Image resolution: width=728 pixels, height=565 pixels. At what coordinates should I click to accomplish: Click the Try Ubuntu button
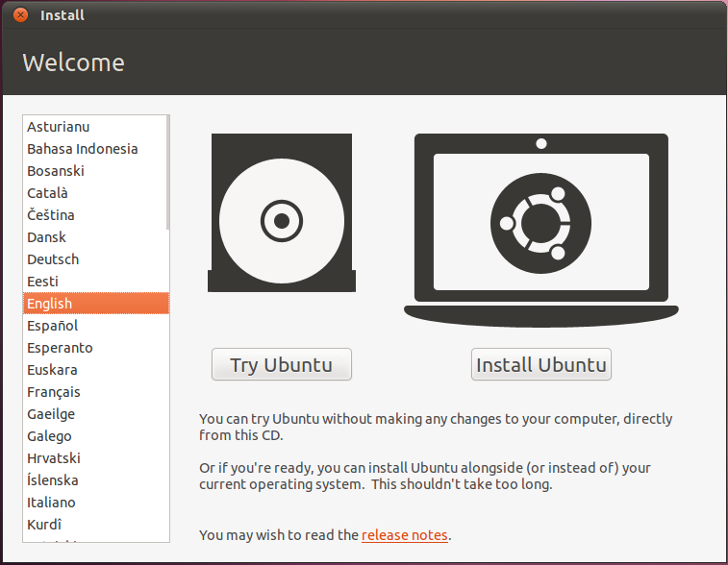[x=282, y=364]
